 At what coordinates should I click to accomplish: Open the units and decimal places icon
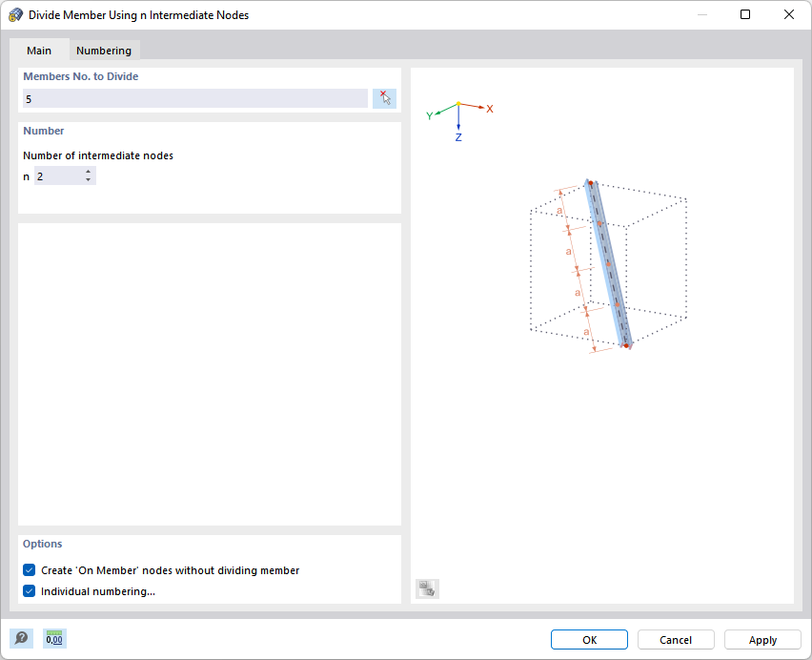point(54,639)
